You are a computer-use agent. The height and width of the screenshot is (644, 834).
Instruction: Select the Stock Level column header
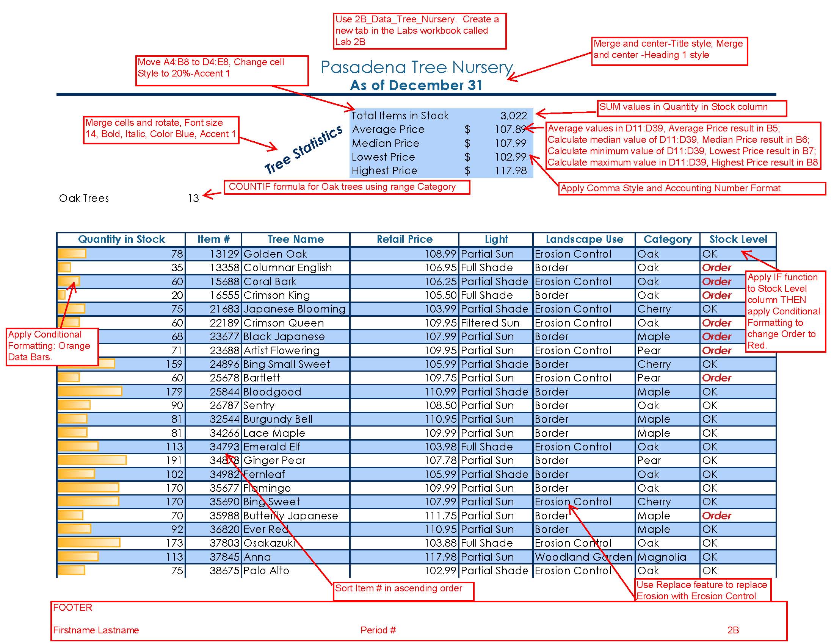coord(738,239)
